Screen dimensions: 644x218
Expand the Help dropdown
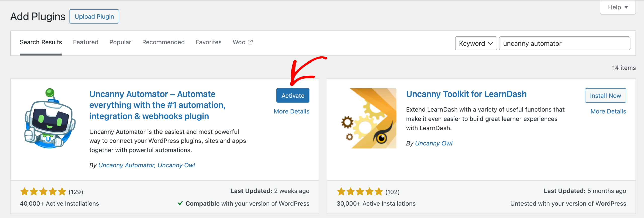click(x=618, y=7)
